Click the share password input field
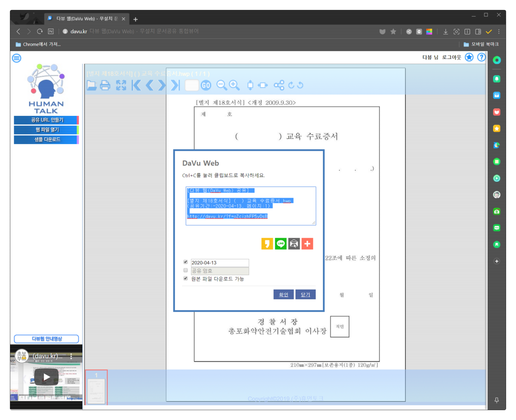 220,271
